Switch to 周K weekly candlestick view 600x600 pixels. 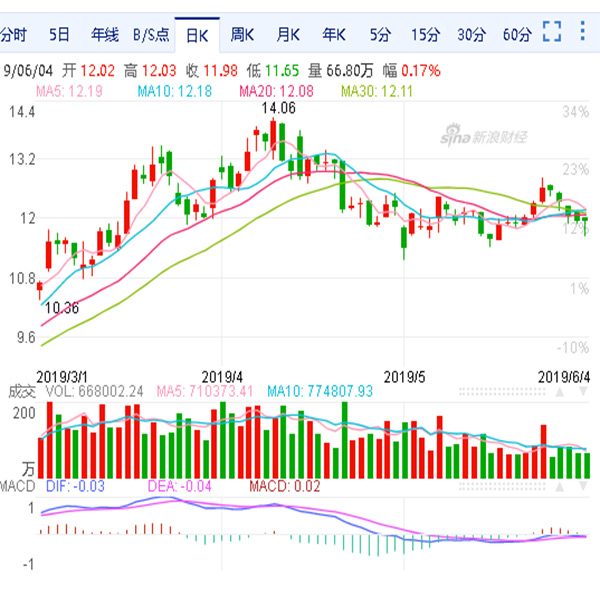point(243,34)
